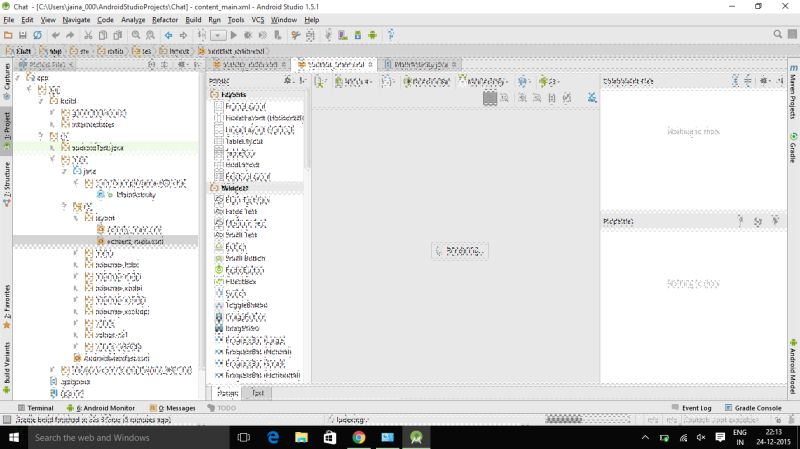Open the run configuration dropdown

(x=218, y=35)
